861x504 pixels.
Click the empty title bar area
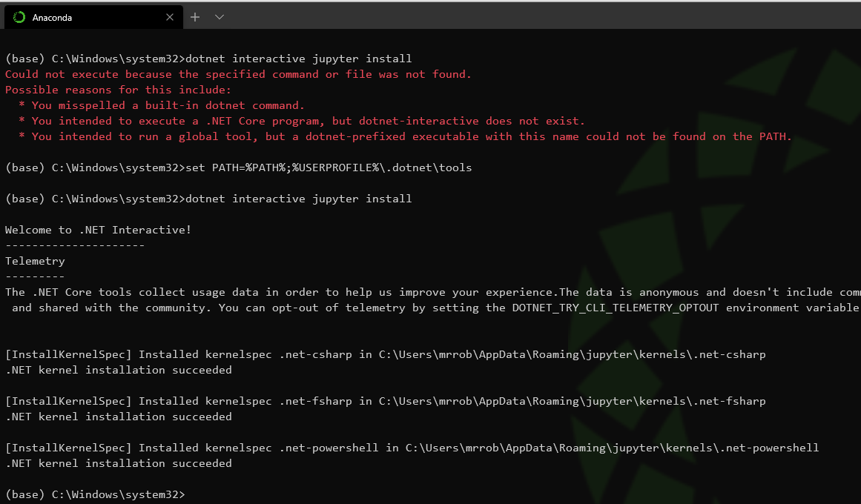click(x=519, y=16)
